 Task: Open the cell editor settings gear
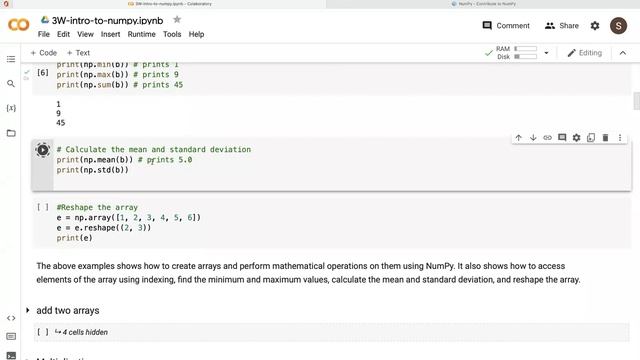[576, 138]
